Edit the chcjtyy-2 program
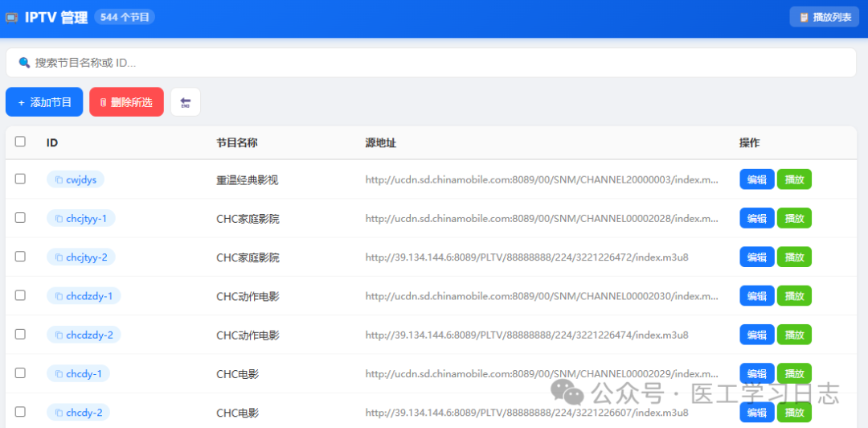Viewport: 868px width, 428px height. point(757,257)
